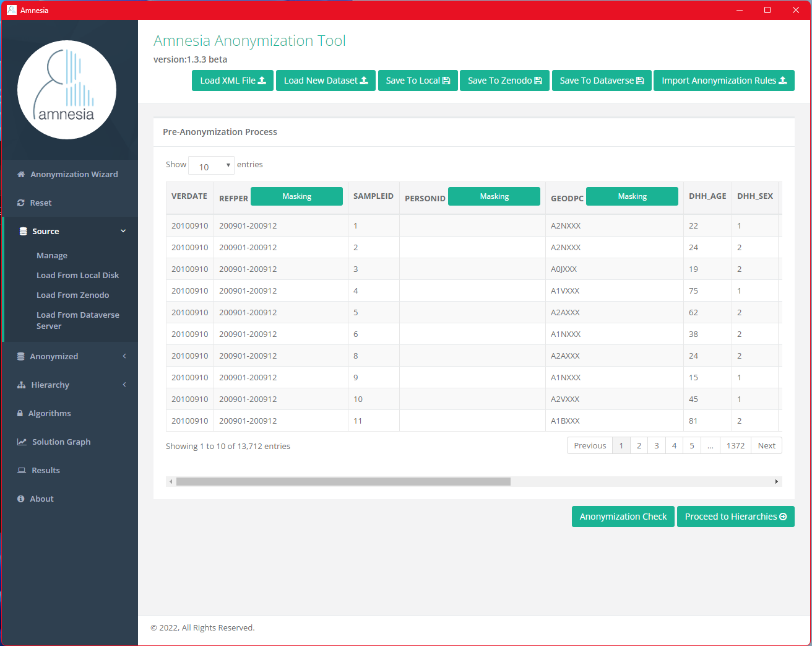This screenshot has width=812, height=646.
Task: Click floppy icon on Save To Dataverse
Action: tap(640, 81)
